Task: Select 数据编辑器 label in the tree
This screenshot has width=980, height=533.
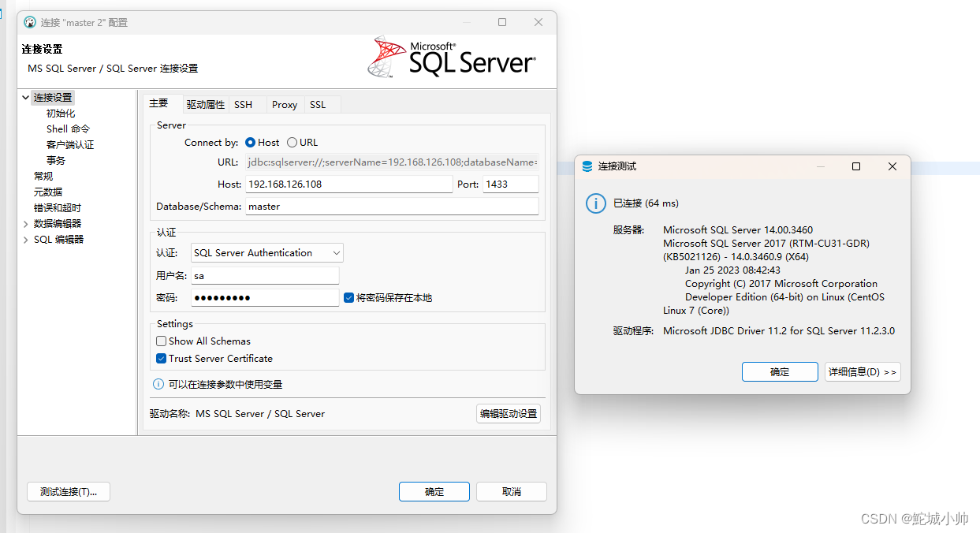Action: click(x=58, y=224)
